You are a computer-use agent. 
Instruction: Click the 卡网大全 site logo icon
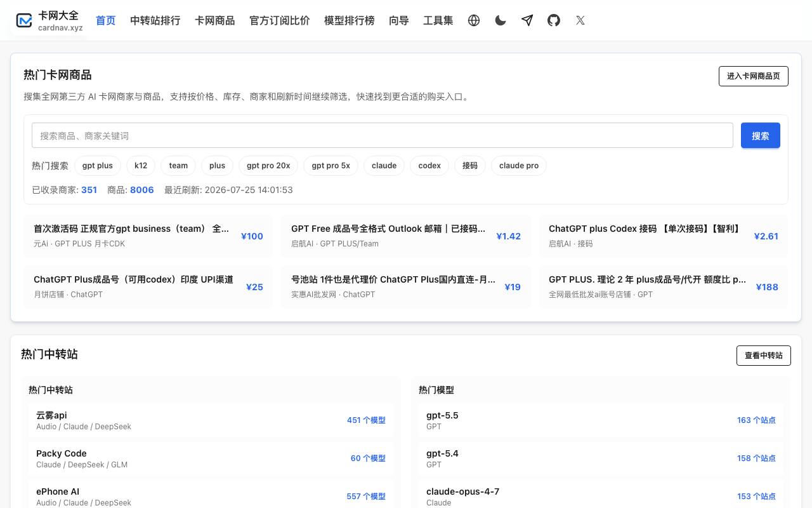pyautogui.click(x=24, y=20)
